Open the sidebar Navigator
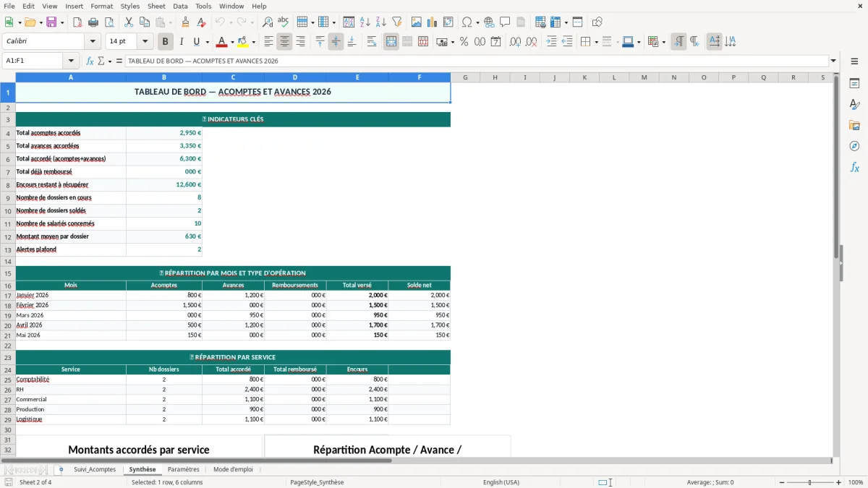The height and width of the screenshot is (488, 868). click(x=854, y=146)
